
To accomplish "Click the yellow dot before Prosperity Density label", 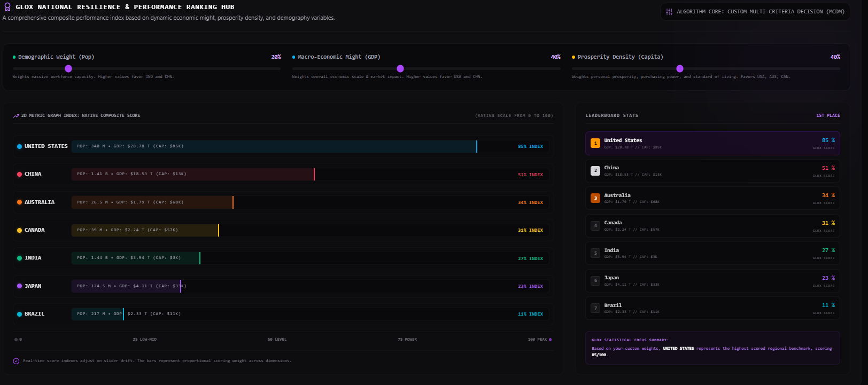I will [573, 57].
